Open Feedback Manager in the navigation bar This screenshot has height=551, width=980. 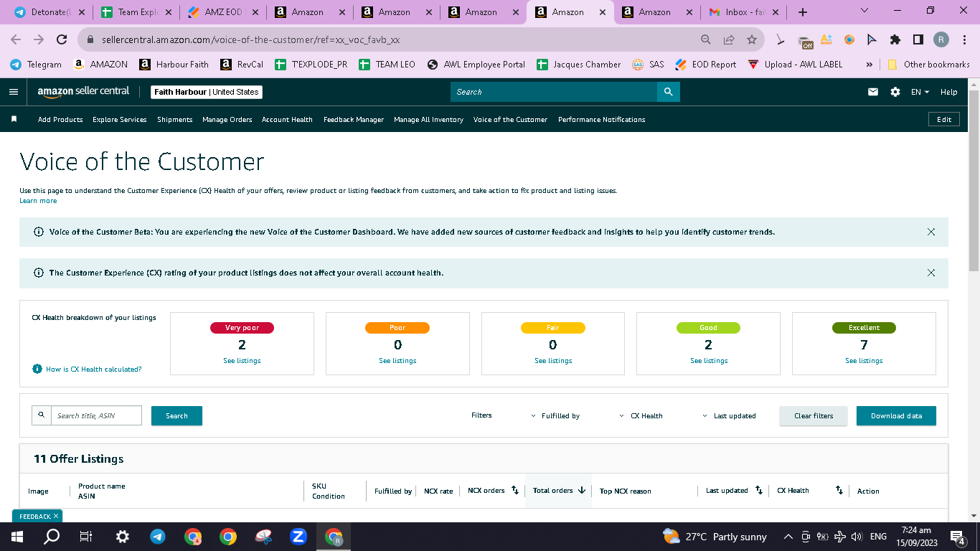point(354,119)
